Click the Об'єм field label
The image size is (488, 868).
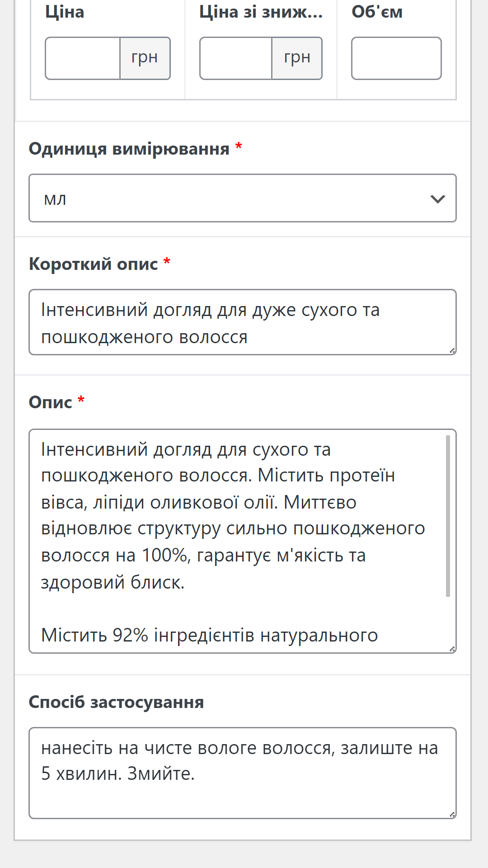coord(377,12)
